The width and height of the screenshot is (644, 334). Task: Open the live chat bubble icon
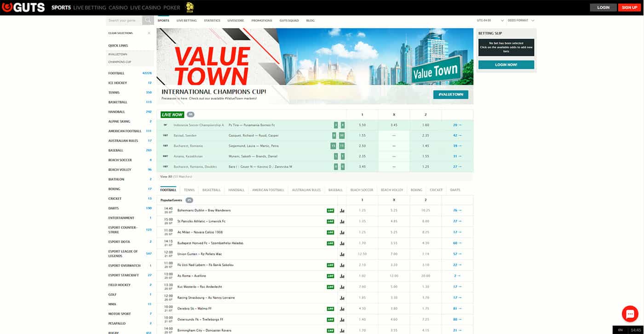tap(630, 313)
